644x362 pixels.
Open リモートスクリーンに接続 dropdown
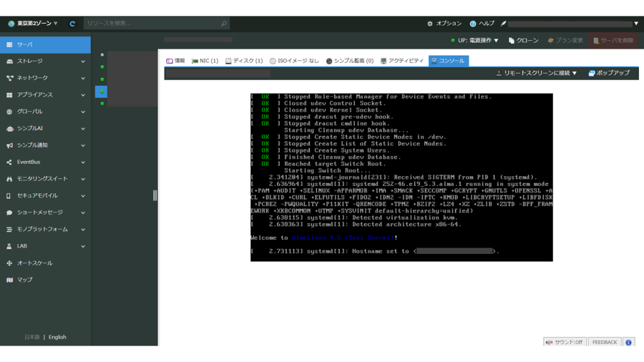536,73
